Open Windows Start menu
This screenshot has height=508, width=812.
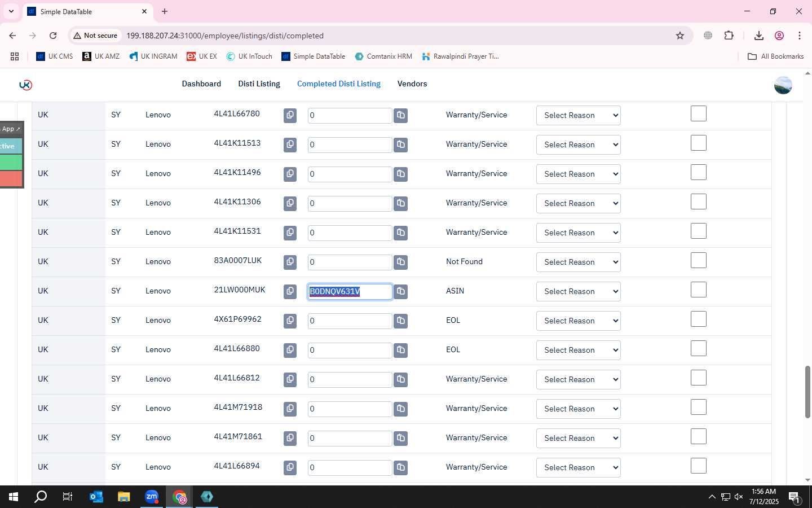click(x=14, y=497)
